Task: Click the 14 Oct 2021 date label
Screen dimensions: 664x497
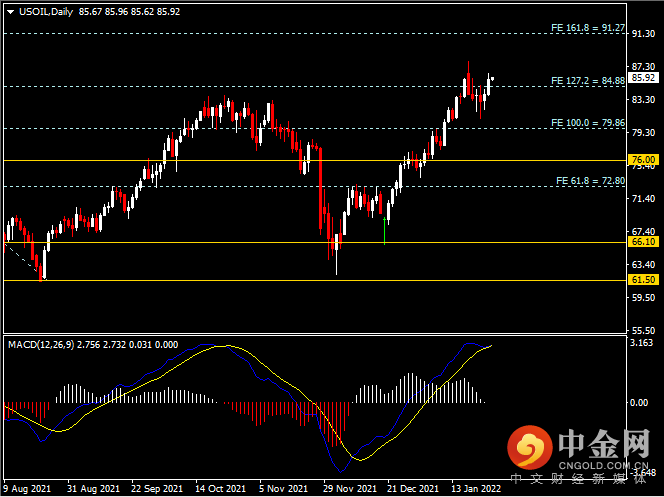Action: tap(221, 489)
